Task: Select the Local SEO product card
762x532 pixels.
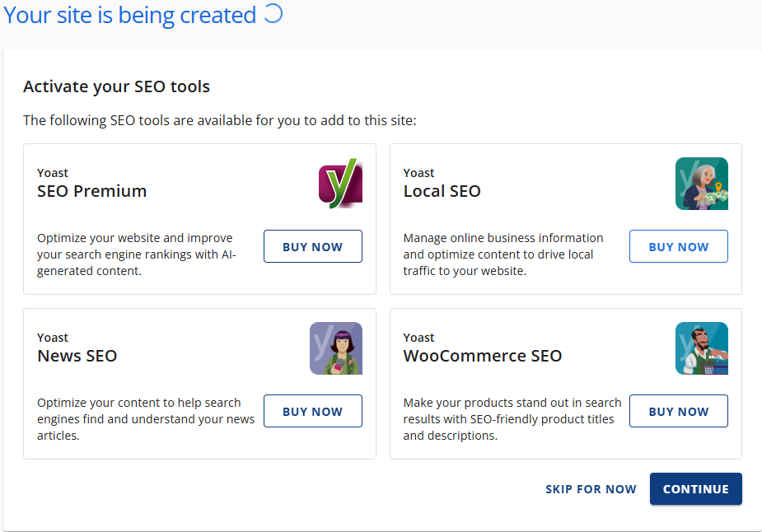Action: 565,219
